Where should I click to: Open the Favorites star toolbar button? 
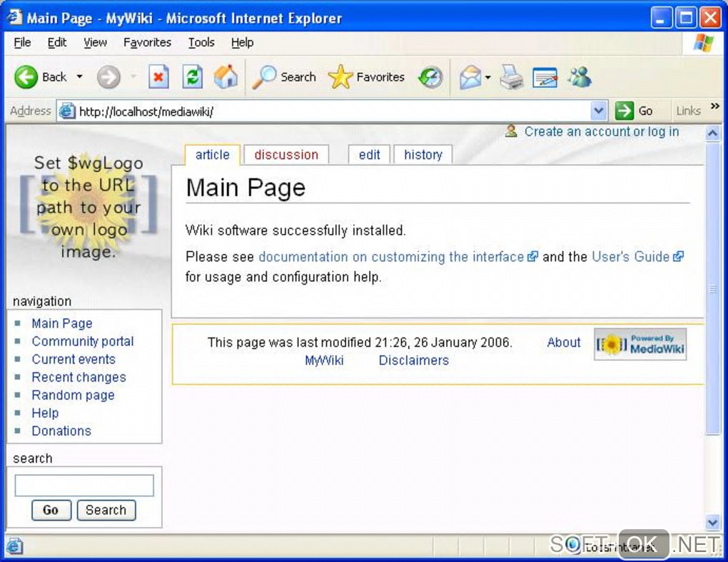366,77
